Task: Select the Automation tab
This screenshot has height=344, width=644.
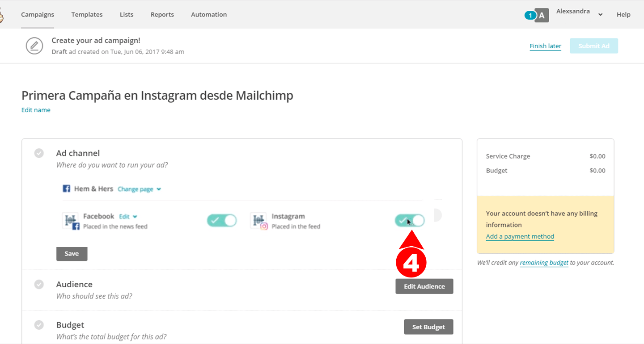Action: pos(209,14)
